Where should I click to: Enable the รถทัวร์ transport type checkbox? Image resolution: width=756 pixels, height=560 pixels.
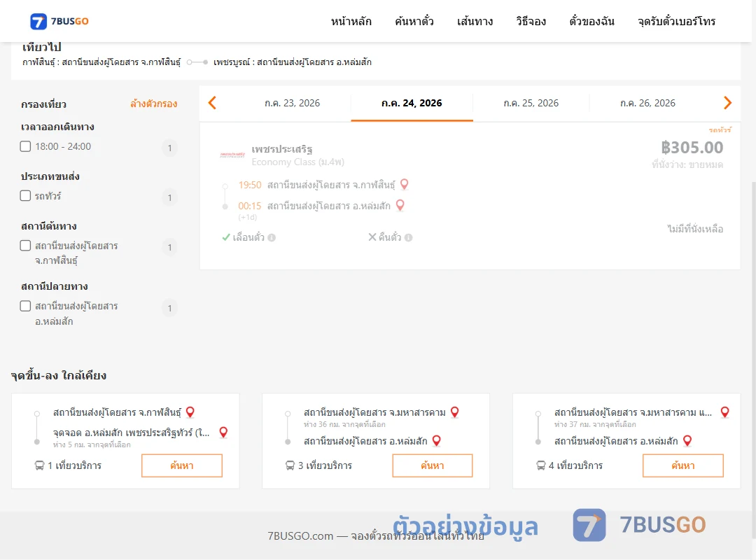coord(26,195)
